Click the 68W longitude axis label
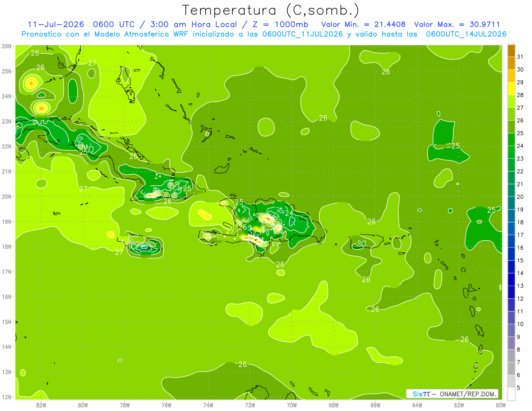The height and width of the screenshot is (411, 532). pos(334,405)
